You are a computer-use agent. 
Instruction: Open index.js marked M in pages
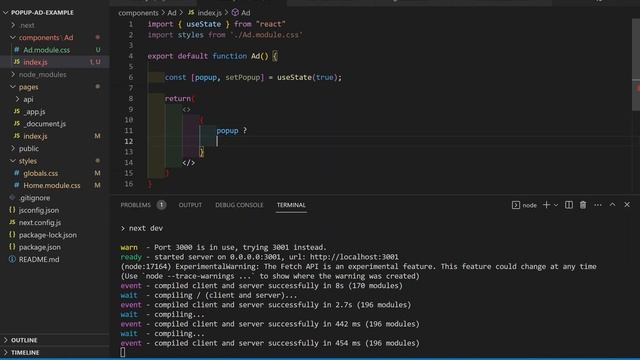click(35, 136)
